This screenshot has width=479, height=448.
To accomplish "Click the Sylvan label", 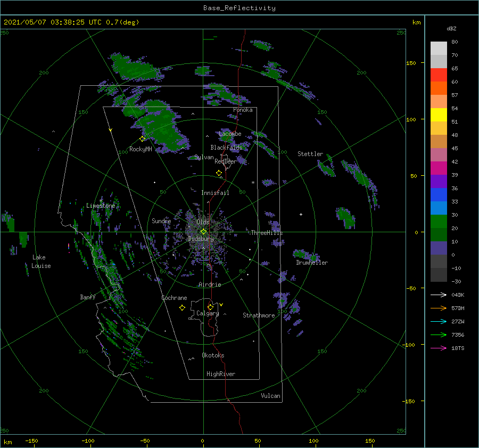I will [204, 157].
